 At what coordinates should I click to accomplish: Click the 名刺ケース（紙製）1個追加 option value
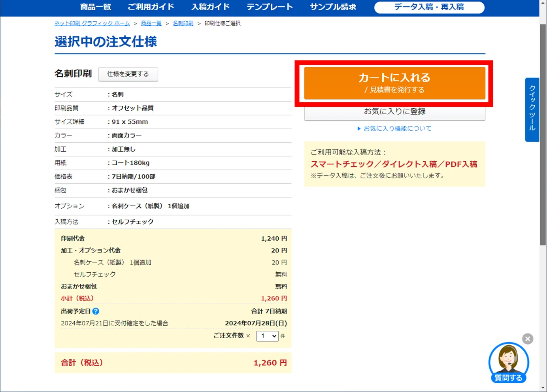point(151,206)
